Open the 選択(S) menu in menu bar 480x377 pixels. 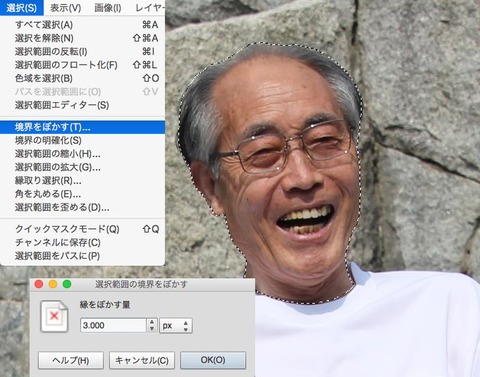pos(22,7)
